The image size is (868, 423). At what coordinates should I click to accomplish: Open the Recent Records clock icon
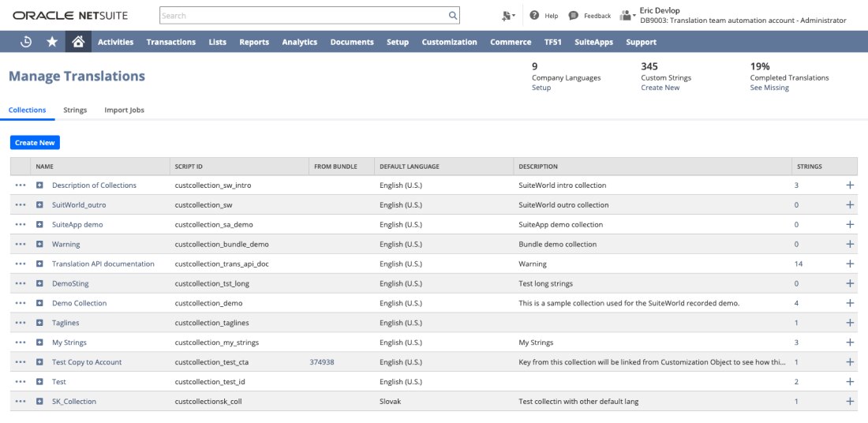(26, 42)
